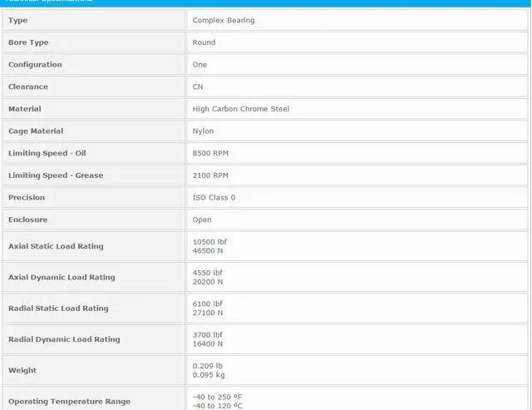This screenshot has height=410, width=532.
Task: Select the 'Type' row label
Action: tap(17, 20)
